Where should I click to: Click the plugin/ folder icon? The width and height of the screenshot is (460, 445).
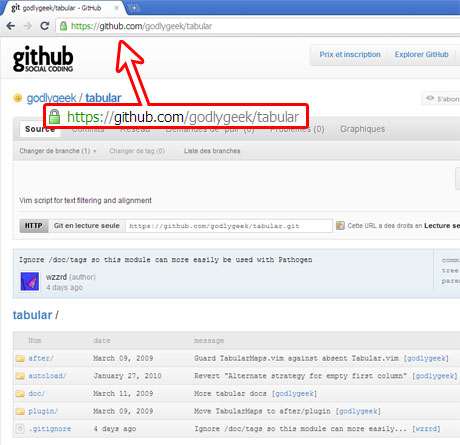coord(20,411)
